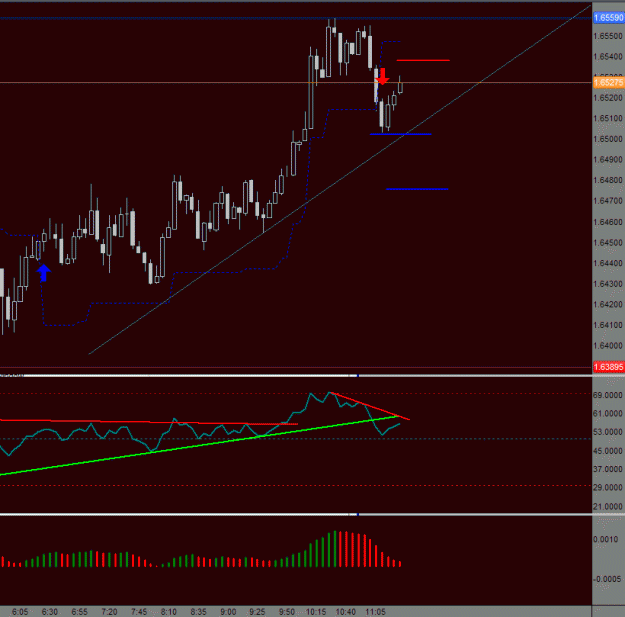Screen dimensions: 625x617
Task: Click the 61.0000 oscillator scale label
Action: 608,414
